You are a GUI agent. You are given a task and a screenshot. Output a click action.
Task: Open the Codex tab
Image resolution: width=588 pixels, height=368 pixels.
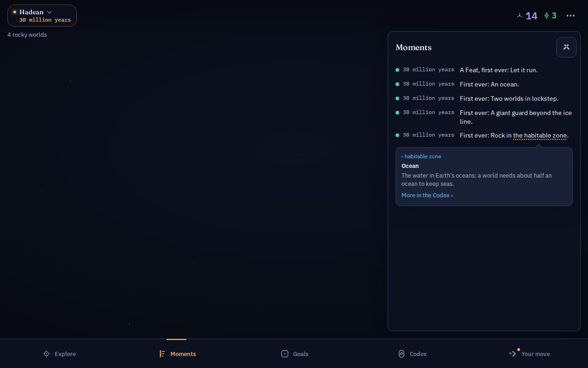click(x=412, y=354)
